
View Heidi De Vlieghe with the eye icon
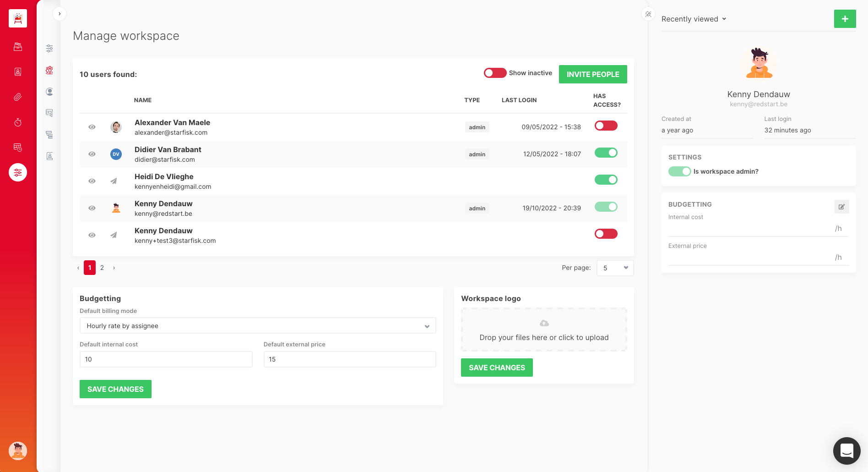[x=92, y=181]
